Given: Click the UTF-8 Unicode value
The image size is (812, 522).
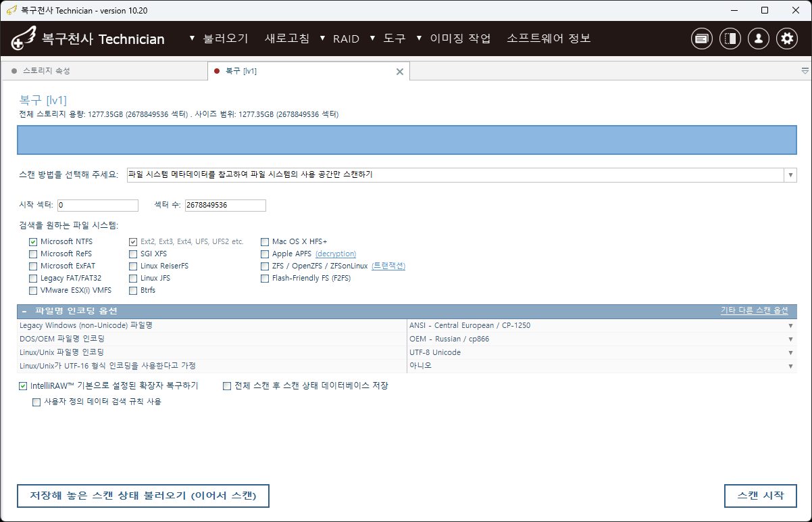Looking at the screenshot, I should (435, 352).
